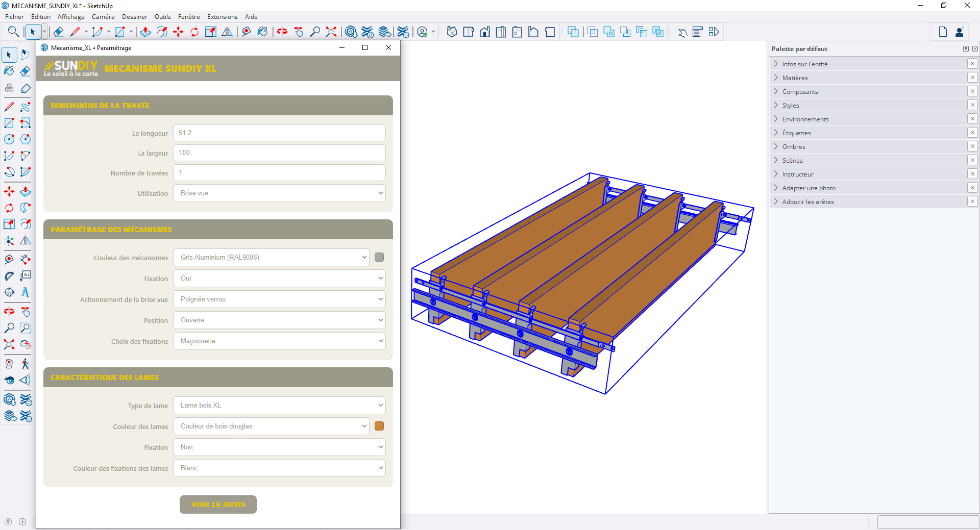This screenshot has height=530, width=980.
Task: Click the VOIR LE DEVIS button
Action: click(x=218, y=504)
